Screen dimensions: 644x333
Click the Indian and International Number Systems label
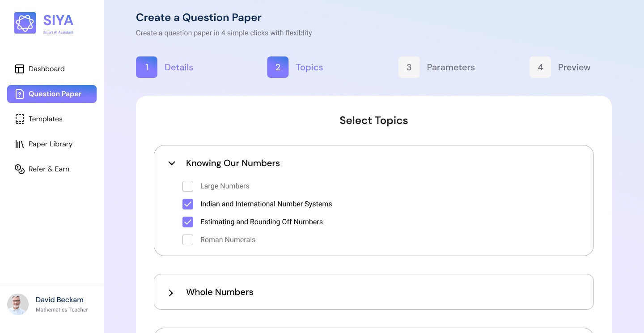coord(266,204)
